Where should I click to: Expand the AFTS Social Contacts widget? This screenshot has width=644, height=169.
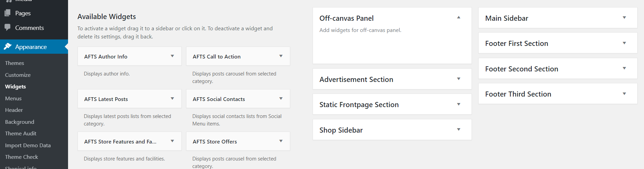281,99
